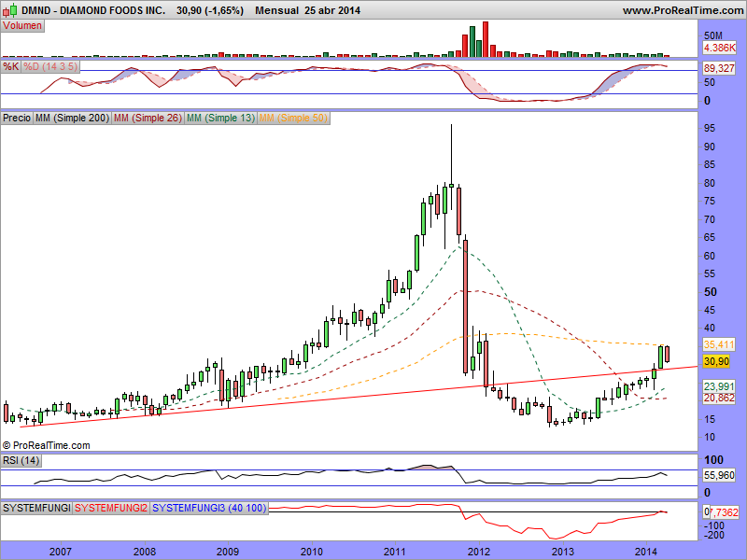This screenshot has height=560, width=747.
Task: Click the %K stochastic label
Action: 10,66
